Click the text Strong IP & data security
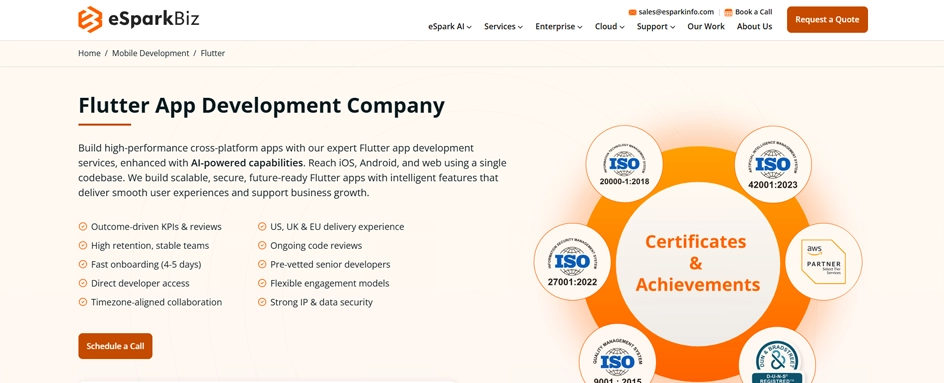The image size is (944, 383). click(321, 302)
